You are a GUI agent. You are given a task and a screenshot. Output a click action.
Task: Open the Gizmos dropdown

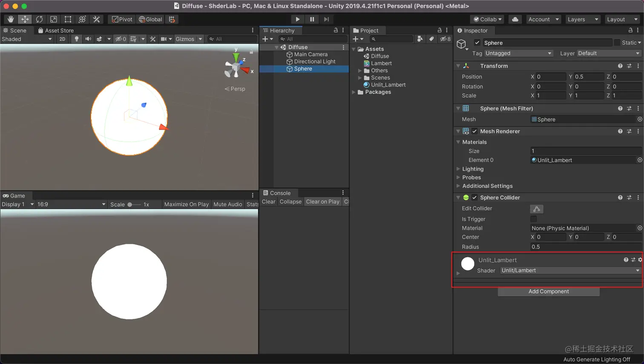pos(189,39)
